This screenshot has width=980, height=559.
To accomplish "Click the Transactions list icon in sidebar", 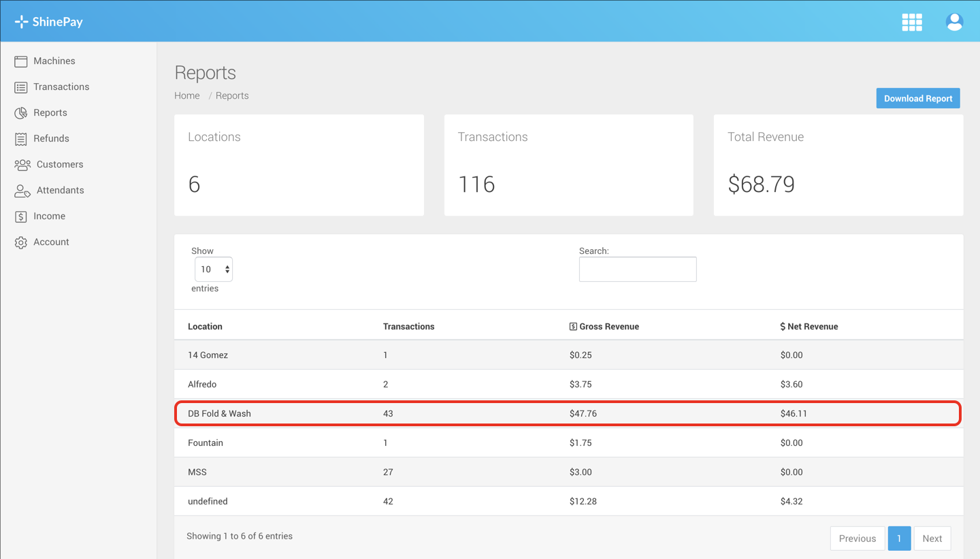I will click(x=21, y=87).
